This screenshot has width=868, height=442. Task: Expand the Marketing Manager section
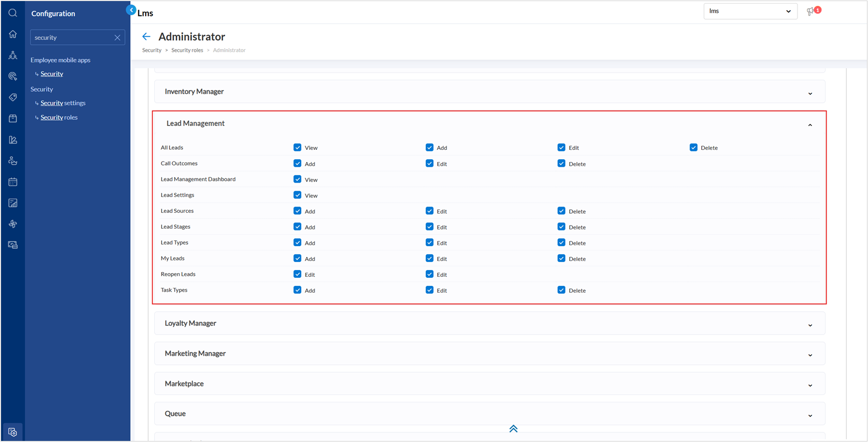810,356
